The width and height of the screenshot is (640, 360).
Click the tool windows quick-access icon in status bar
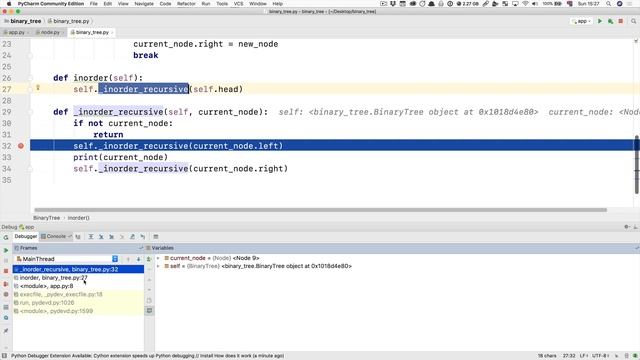point(4,356)
